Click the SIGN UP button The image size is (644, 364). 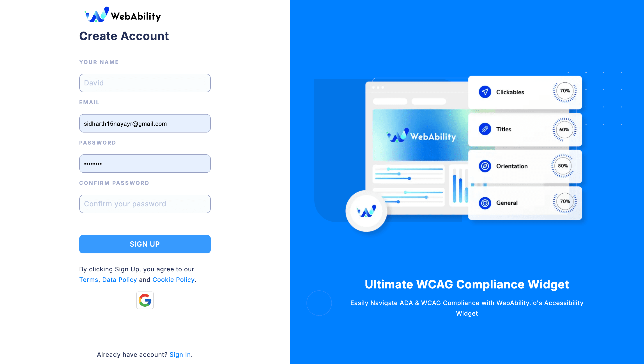[x=145, y=244]
